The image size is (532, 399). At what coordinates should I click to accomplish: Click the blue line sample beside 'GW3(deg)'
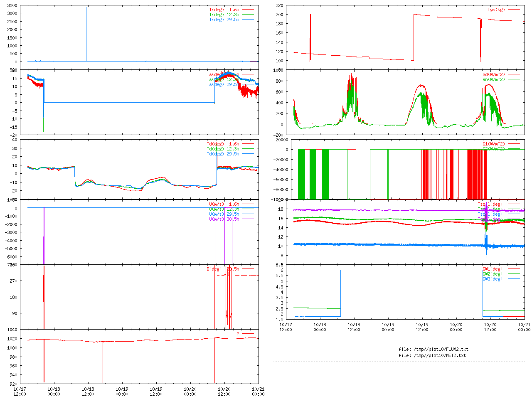[x=513, y=279]
